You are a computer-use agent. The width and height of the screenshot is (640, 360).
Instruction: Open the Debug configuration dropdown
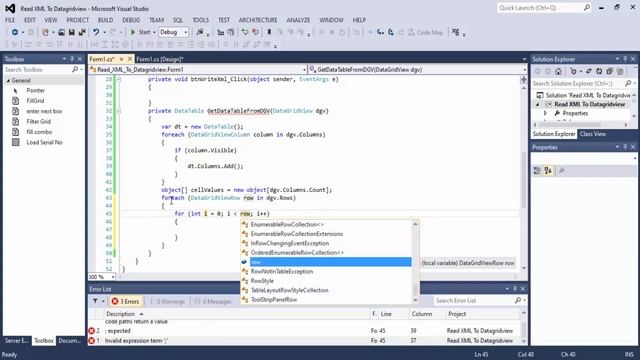(x=186, y=32)
